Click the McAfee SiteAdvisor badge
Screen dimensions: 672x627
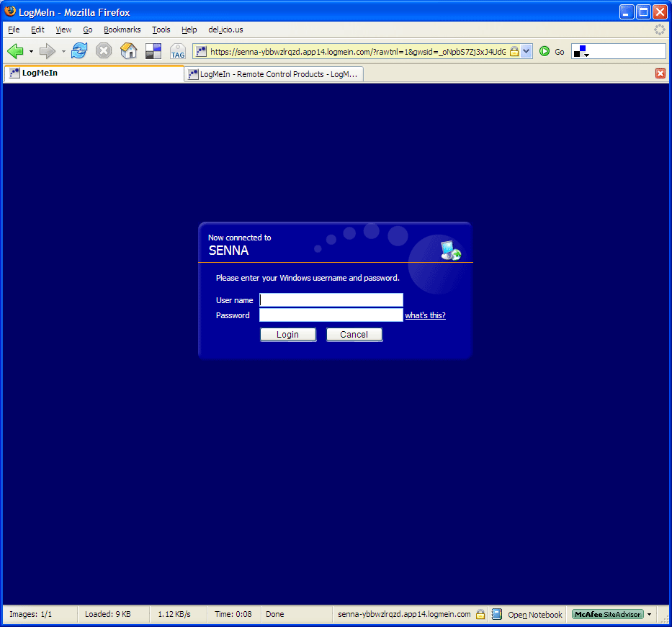tap(608, 614)
